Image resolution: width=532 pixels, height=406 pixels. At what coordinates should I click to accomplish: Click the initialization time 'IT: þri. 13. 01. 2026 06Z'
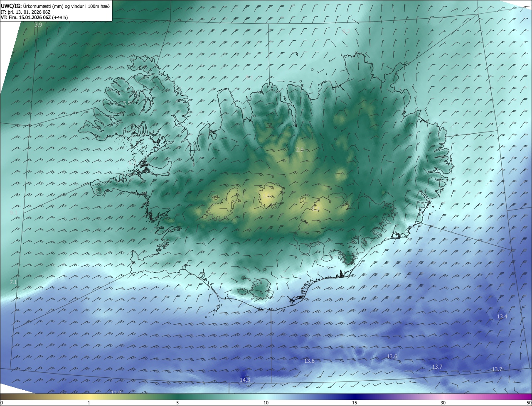click(x=25, y=12)
